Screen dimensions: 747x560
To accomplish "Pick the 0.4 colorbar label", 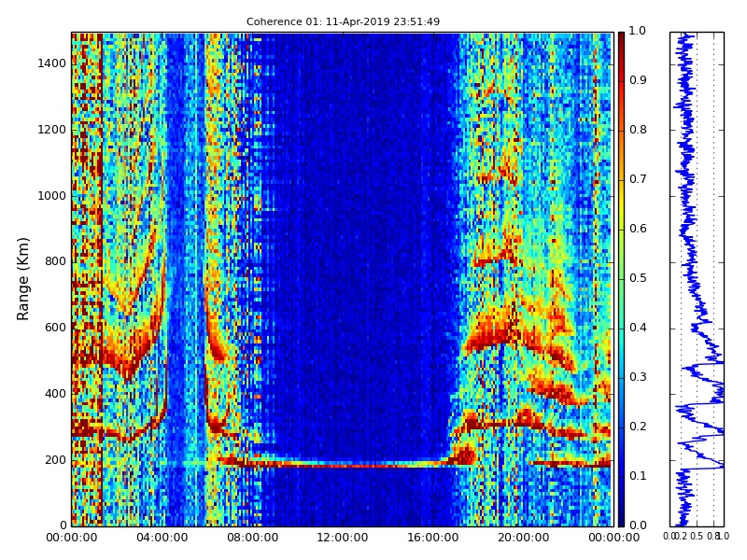I will coord(638,328).
